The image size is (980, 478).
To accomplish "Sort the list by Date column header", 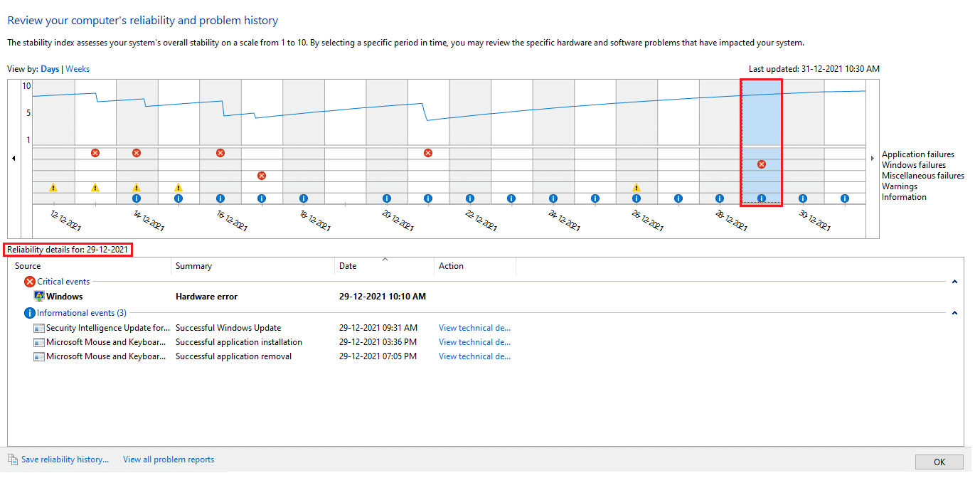I will point(348,266).
